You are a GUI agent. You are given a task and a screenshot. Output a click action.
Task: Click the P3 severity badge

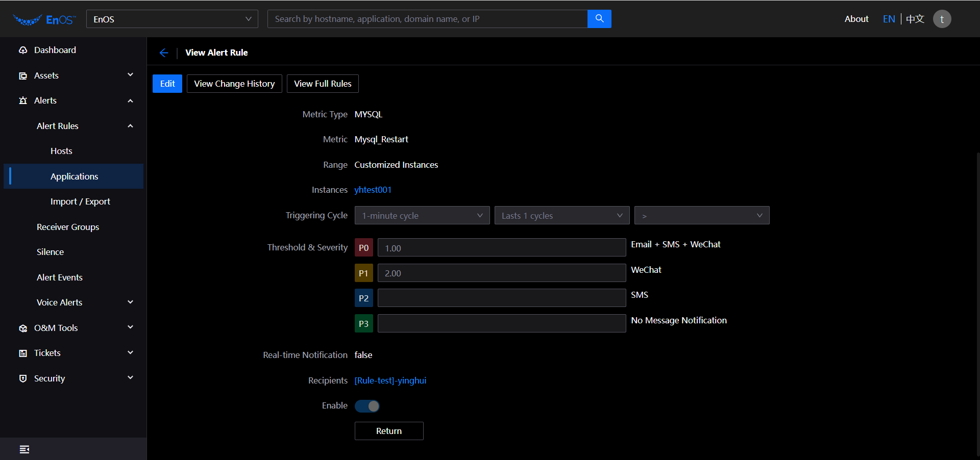(363, 323)
